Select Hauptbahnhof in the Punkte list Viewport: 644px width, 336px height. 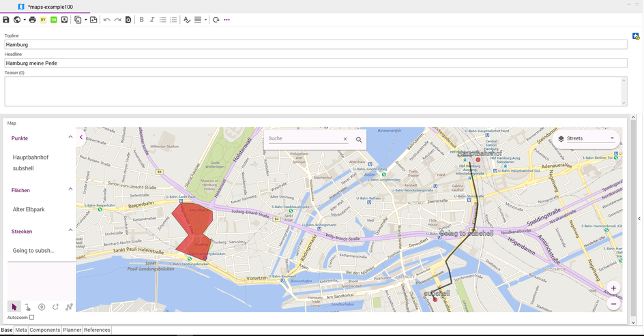[x=31, y=157]
